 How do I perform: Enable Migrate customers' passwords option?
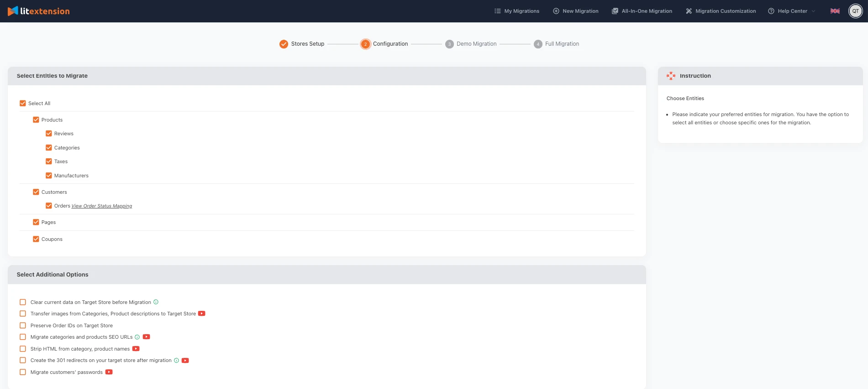pyautogui.click(x=23, y=372)
